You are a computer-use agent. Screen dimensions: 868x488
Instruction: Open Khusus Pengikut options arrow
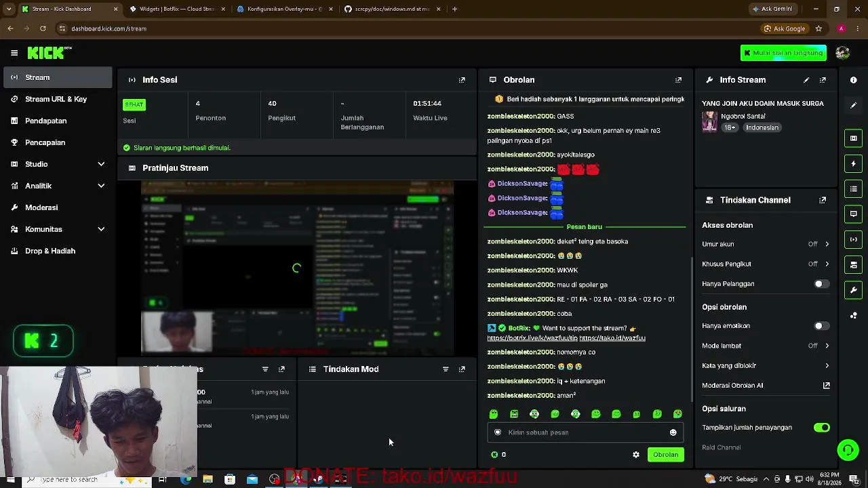827,264
